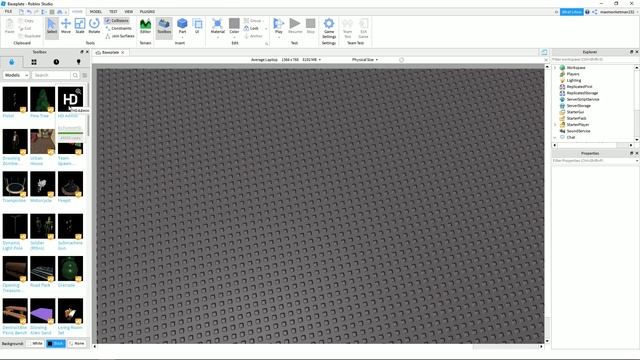This screenshot has height=360, width=640.
Task: Click the share icon beside username
Action: coord(595,12)
